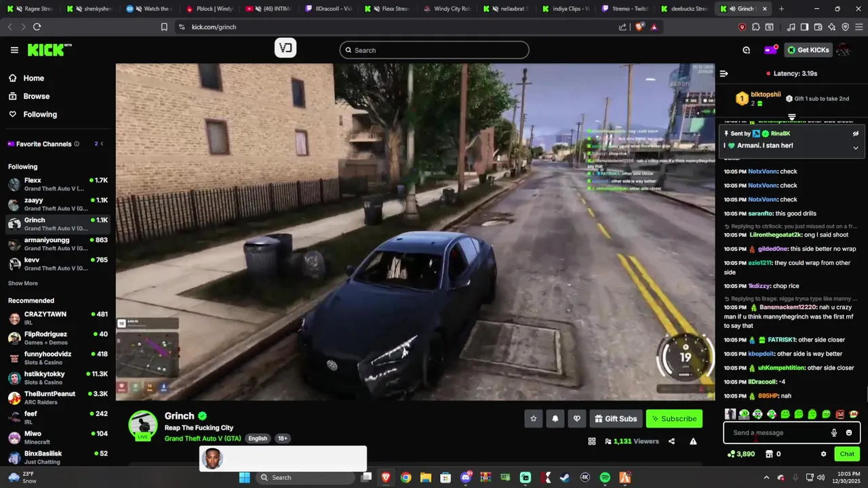The width and height of the screenshot is (868, 488).
Task: Open Flexx channel in Following list
Action: point(58,184)
